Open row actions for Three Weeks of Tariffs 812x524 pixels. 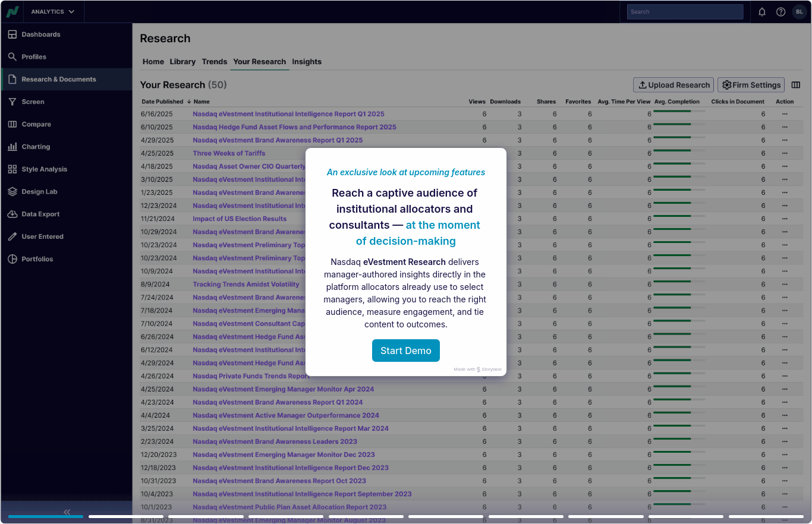785,153
